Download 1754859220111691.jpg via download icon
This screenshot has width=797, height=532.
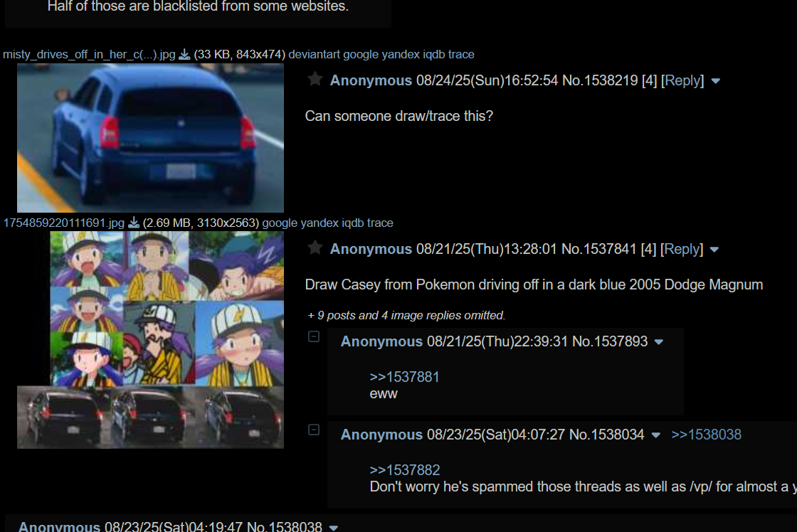pos(134,223)
